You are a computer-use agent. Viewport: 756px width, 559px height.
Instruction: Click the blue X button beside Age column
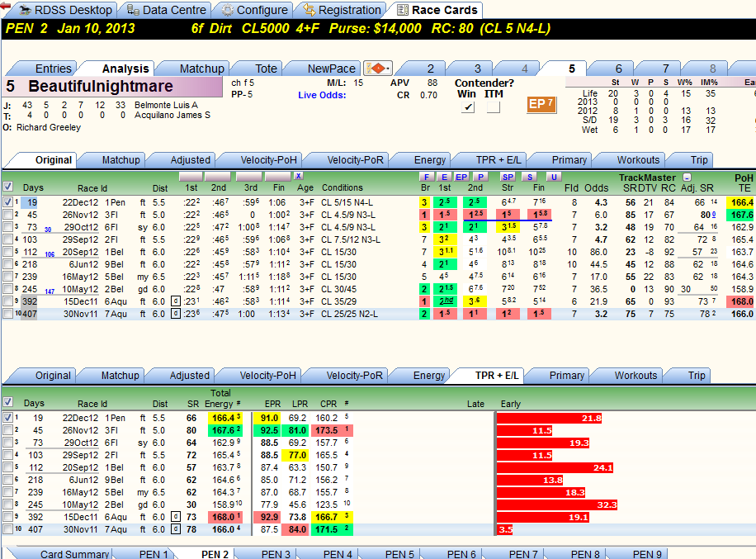point(299,176)
